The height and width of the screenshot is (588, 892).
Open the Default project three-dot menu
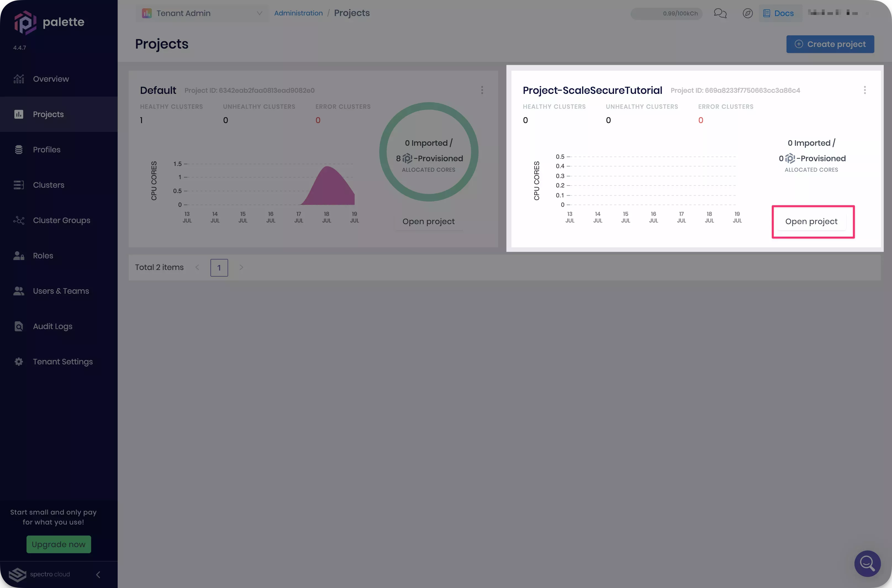click(482, 90)
